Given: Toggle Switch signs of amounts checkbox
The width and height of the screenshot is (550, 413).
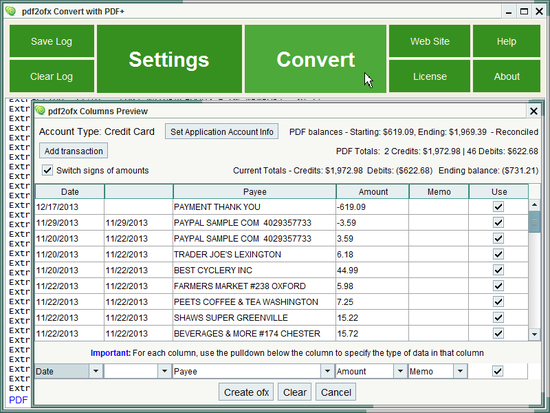Looking at the screenshot, I should (47, 170).
